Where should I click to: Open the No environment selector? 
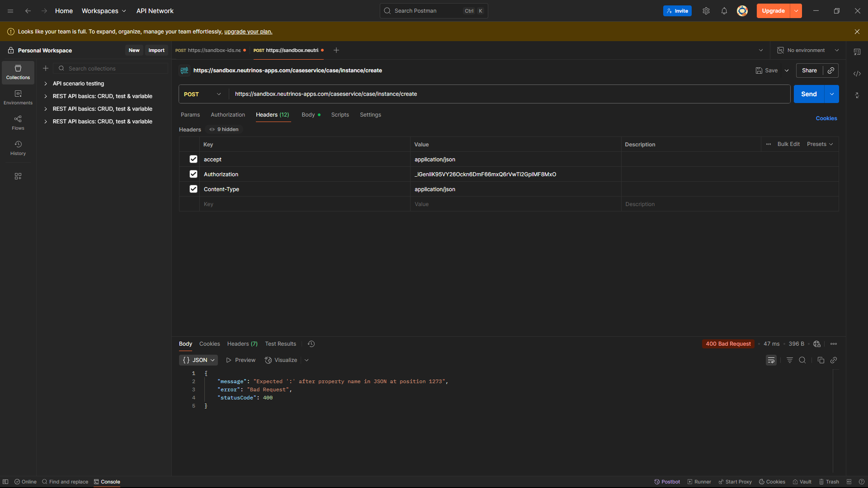[x=808, y=50]
